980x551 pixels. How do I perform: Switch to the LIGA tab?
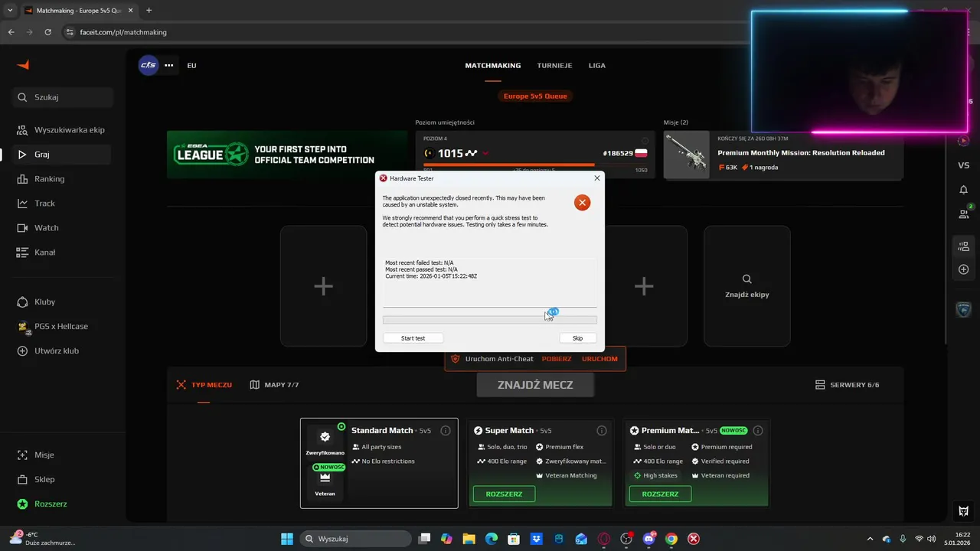597,65
